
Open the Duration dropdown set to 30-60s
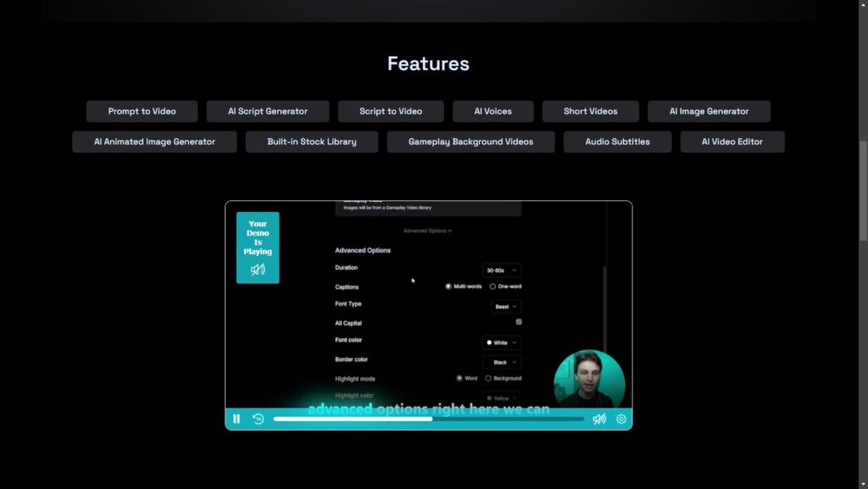(x=502, y=269)
